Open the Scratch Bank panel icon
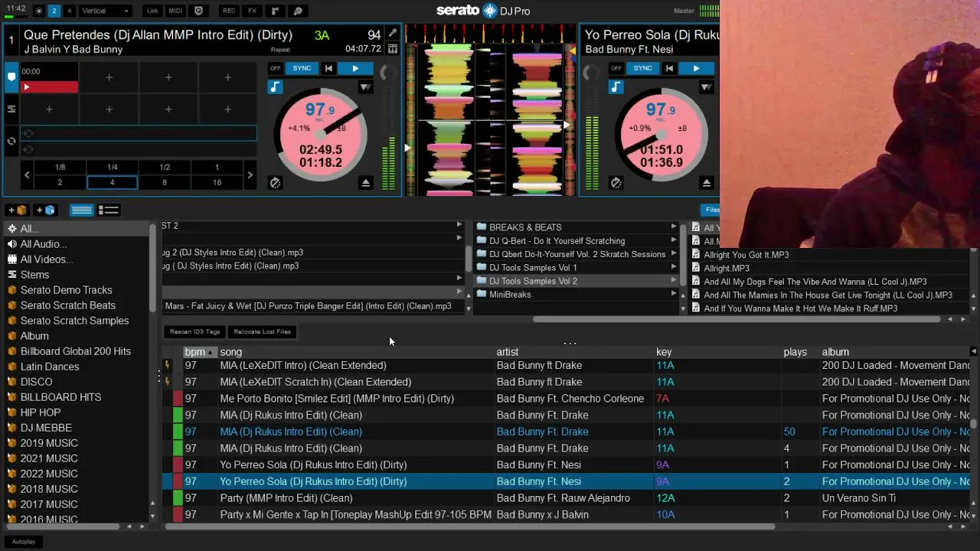This screenshot has height=551, width=980. pos(298,11)
